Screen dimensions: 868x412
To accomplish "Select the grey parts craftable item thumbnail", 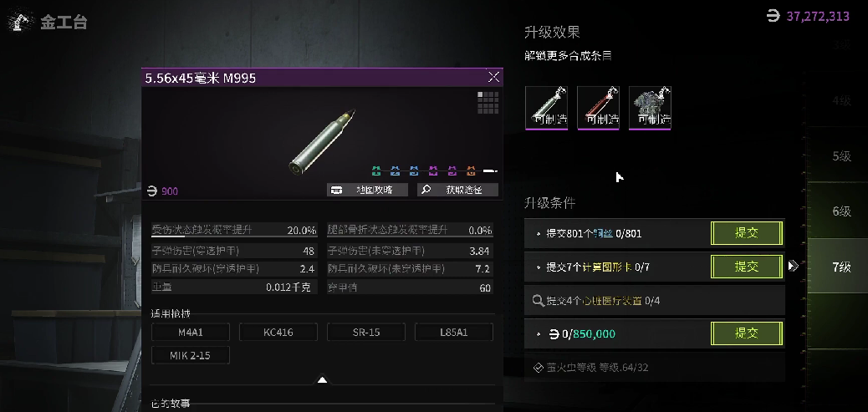I will click(x=650, y=108).
